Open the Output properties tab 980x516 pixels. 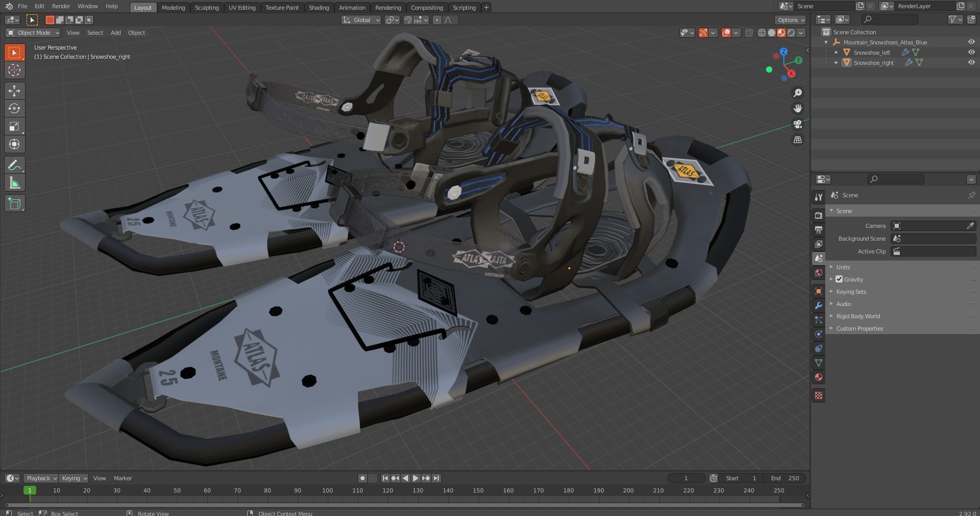(x=819, y=230)
